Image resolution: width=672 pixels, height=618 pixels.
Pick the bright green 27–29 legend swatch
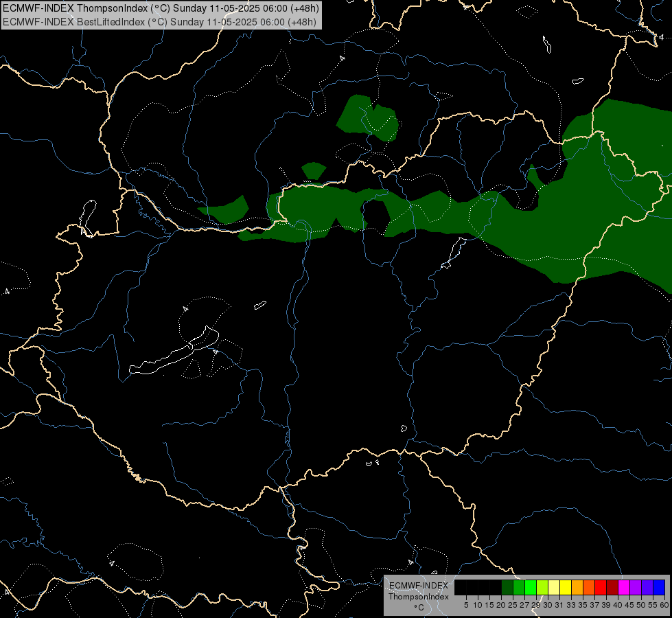(531, 587)
